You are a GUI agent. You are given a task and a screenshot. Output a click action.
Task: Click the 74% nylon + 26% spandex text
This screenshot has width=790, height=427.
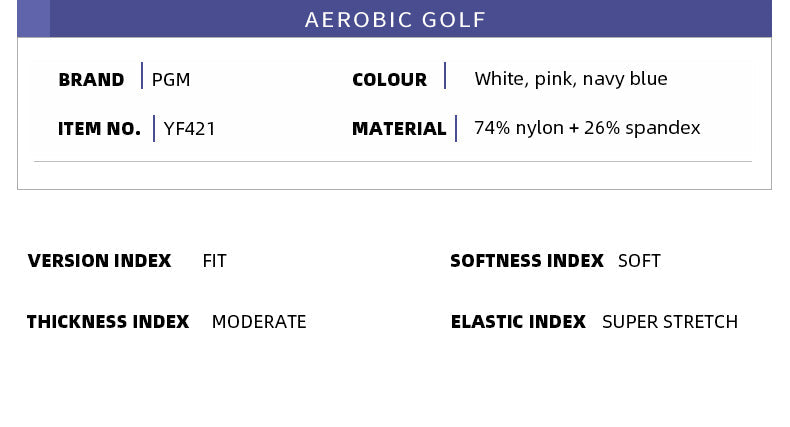pyautogui.click(x=587, y=128)
